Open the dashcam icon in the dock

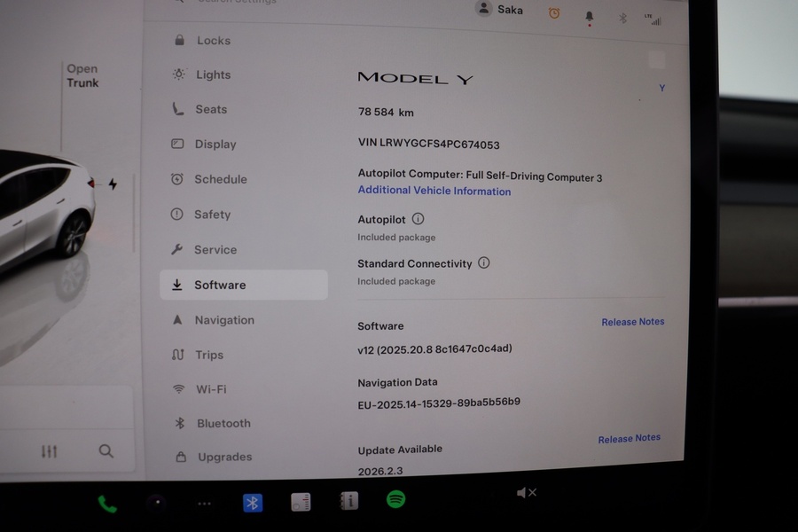157,503
